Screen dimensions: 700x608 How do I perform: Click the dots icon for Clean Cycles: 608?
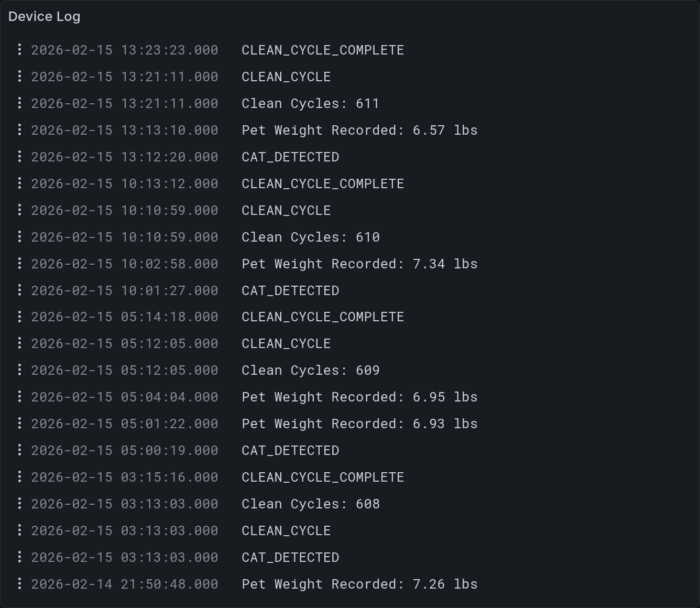click(19, 504)
